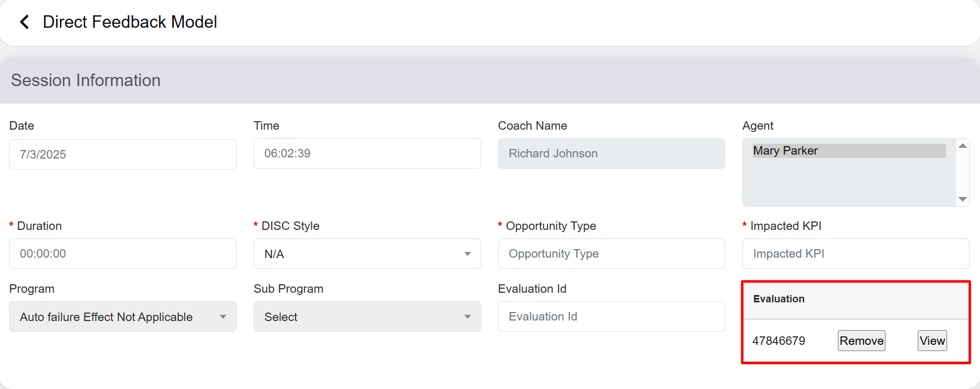Click the Agent list scrollbar track
Viewport: 980px width, 389px height.
click(x=962, y=173)
